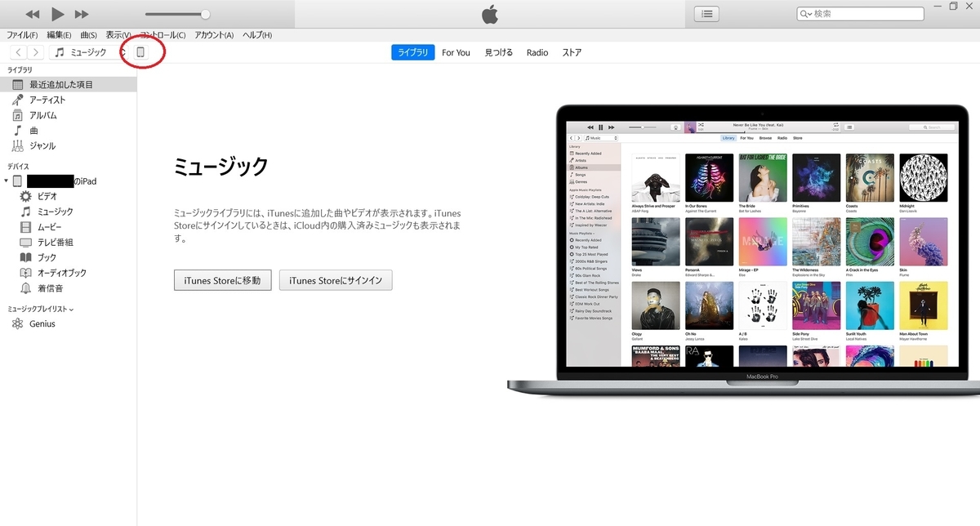The height and width of the screenshot is (526, 980).
Task: Click the Apple logo in the display area
Action: [489, 14]
